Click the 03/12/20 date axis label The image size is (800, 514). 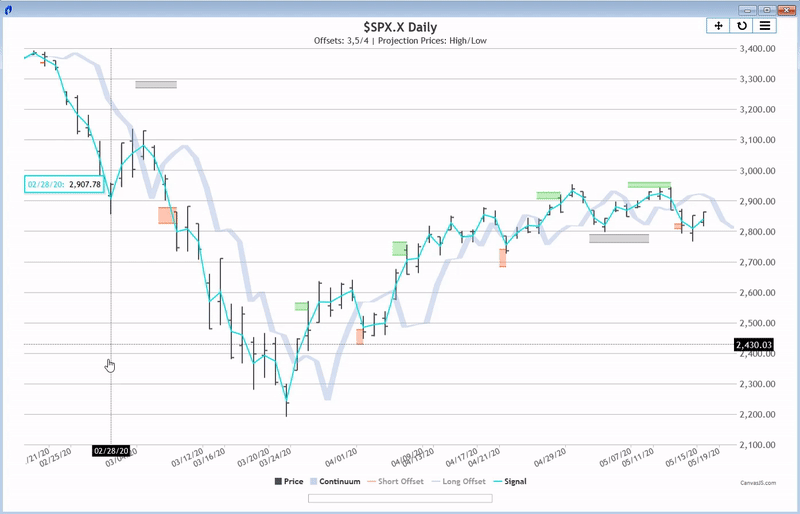[x=187, y=457]
